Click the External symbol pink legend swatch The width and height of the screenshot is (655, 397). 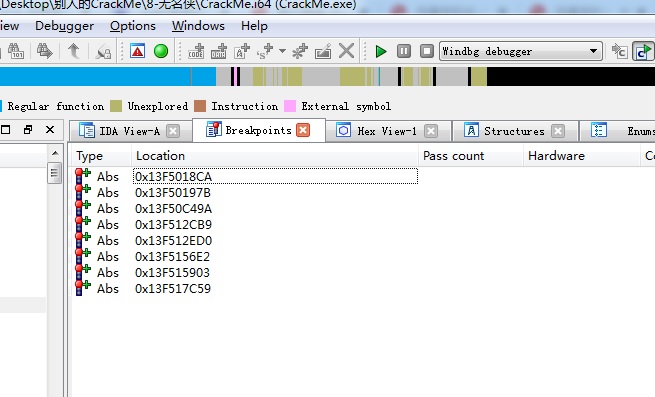[x=290, y=106]
